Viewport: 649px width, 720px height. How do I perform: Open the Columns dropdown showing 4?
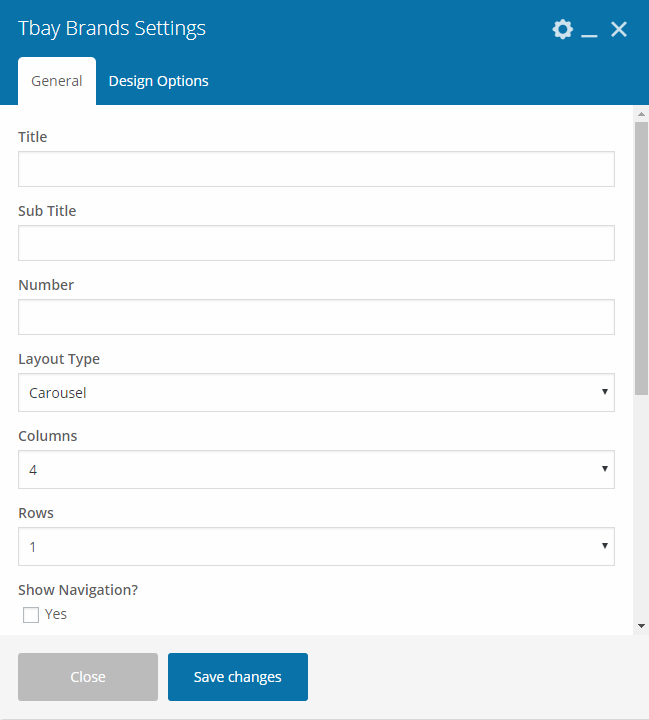pos(316,469)
